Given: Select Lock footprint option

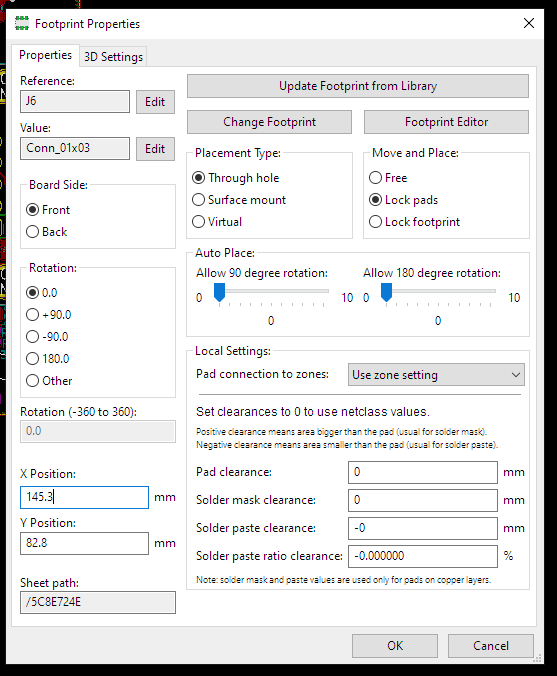Looking at the screenshot, I should 415,222.
